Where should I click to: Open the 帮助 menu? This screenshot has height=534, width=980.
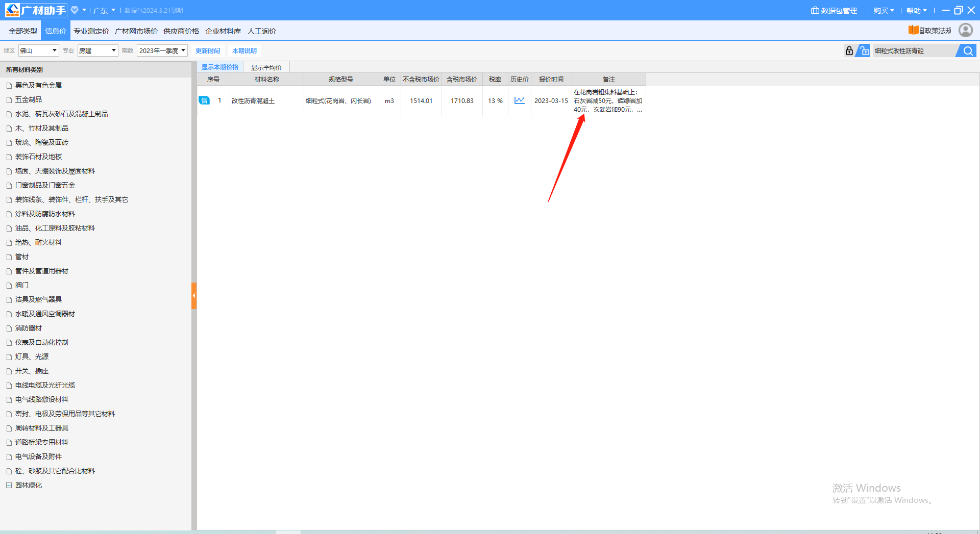[x=916, y=10]
